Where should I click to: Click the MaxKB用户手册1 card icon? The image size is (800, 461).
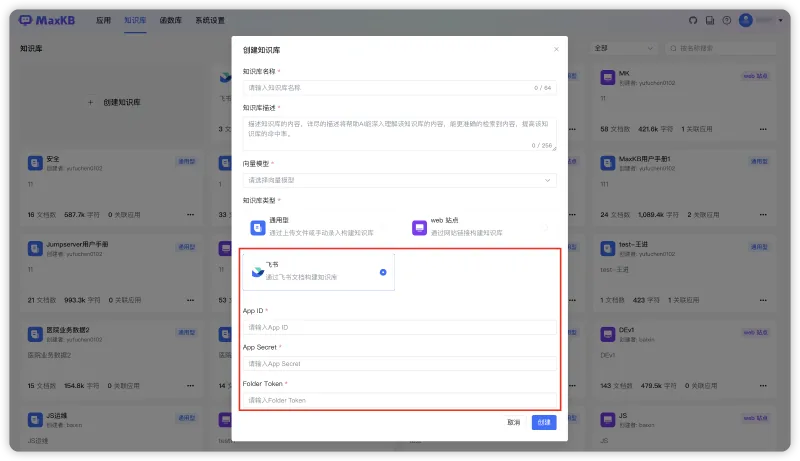point(607,163)
